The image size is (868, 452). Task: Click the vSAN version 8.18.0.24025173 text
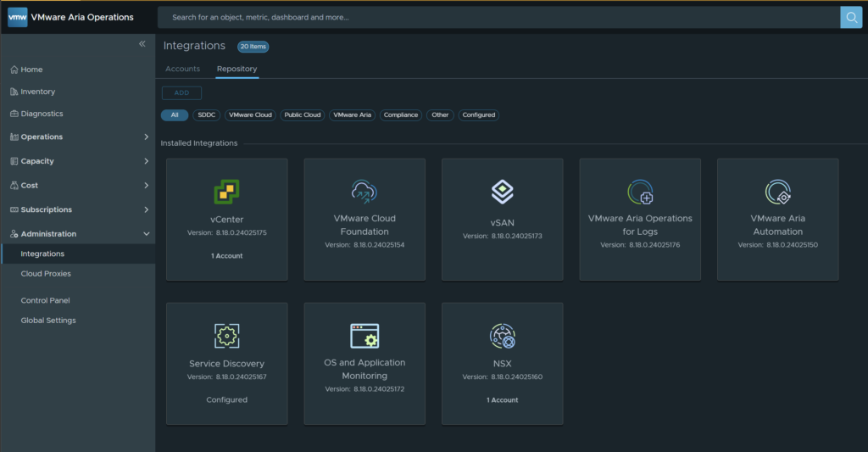503,236
